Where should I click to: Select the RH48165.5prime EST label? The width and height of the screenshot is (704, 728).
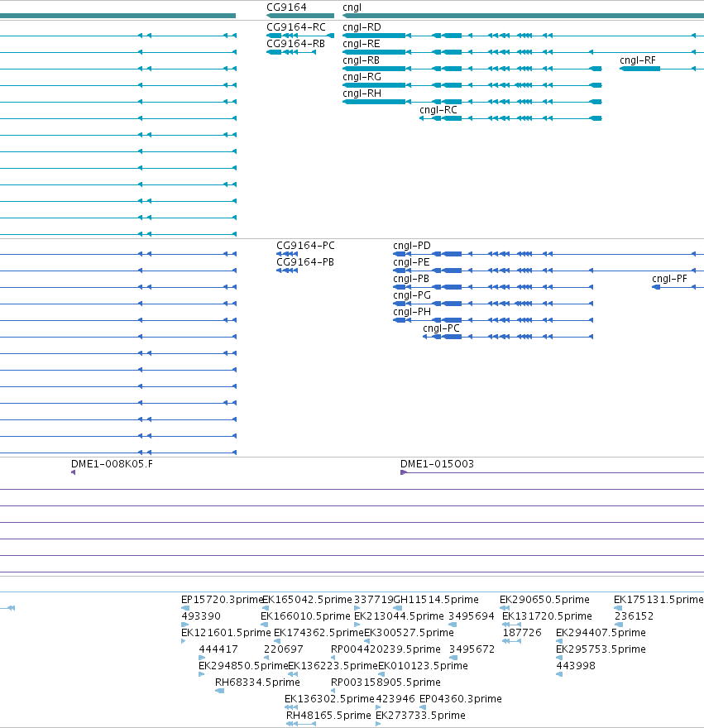[x=328, y=716]
